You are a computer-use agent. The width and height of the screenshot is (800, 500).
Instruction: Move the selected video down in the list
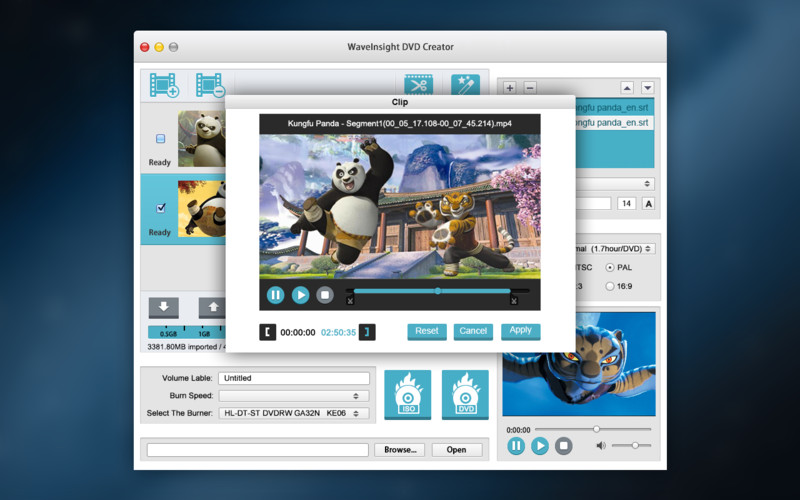[164, 308]
